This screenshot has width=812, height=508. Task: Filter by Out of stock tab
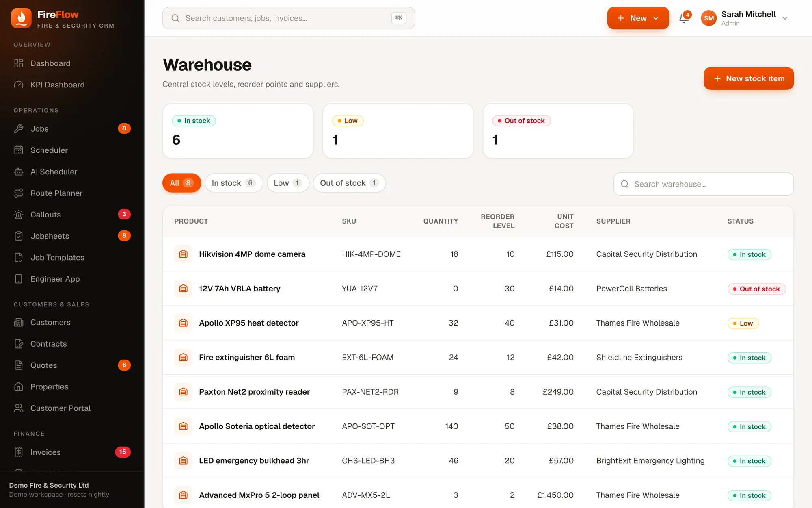349,183
